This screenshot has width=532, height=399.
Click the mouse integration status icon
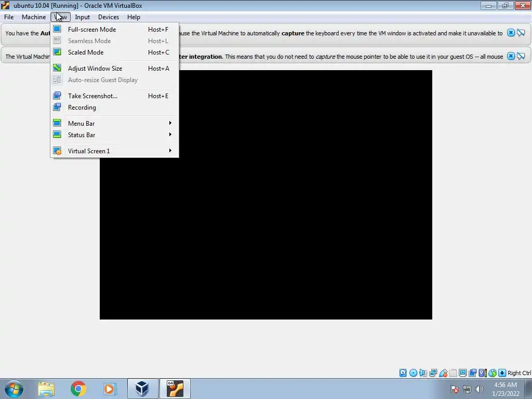[x=493, y=373]
